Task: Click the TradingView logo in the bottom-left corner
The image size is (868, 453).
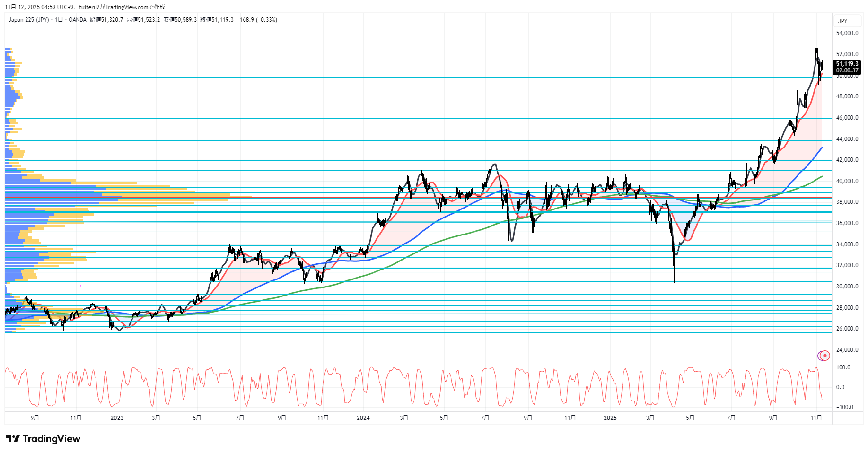Action: 43,439
